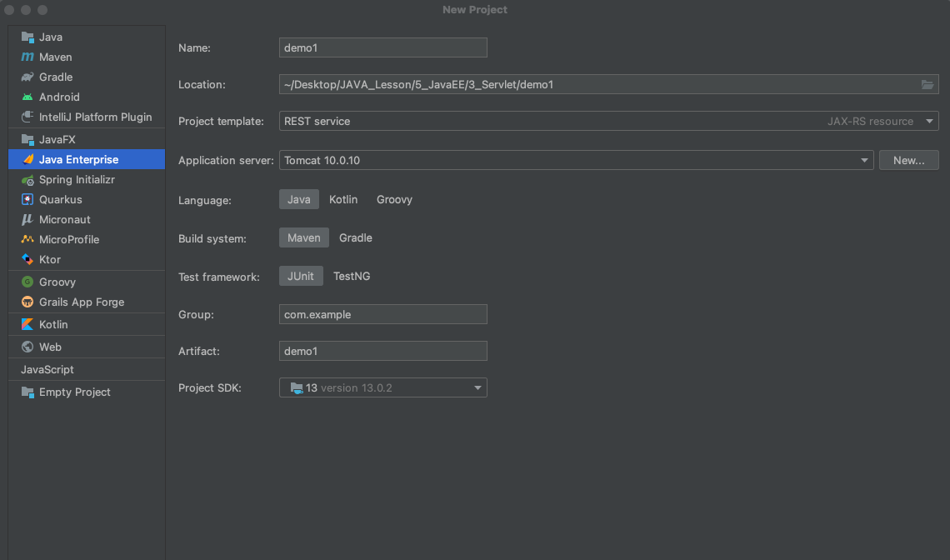The width and height of the screenshot is (950, 560).
Task: Pick the Gradle elephant icon
Action: coord(27,77)
